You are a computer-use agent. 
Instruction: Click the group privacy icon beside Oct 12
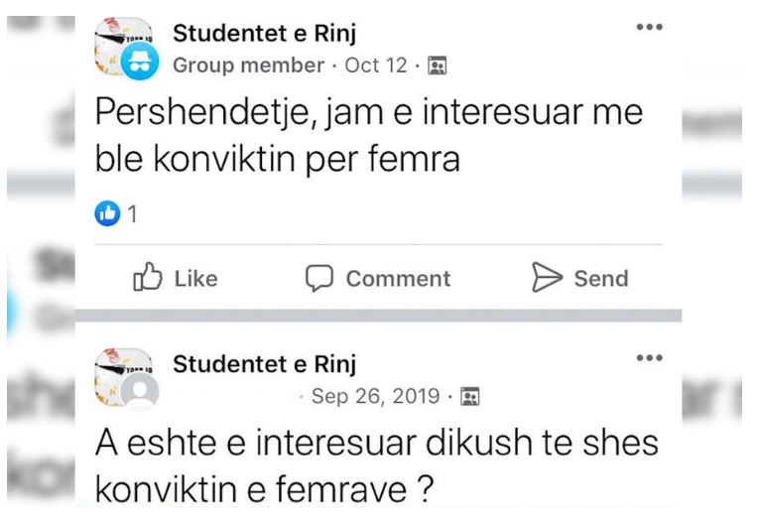437,66
